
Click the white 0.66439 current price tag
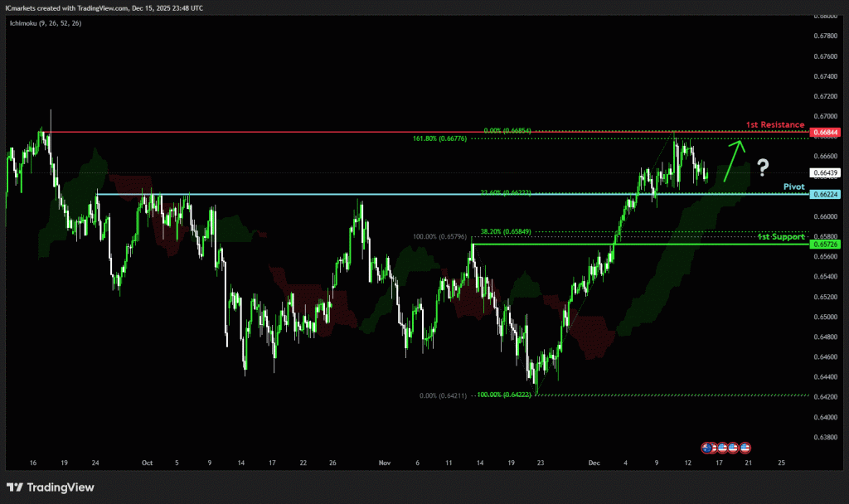point(826,173)
